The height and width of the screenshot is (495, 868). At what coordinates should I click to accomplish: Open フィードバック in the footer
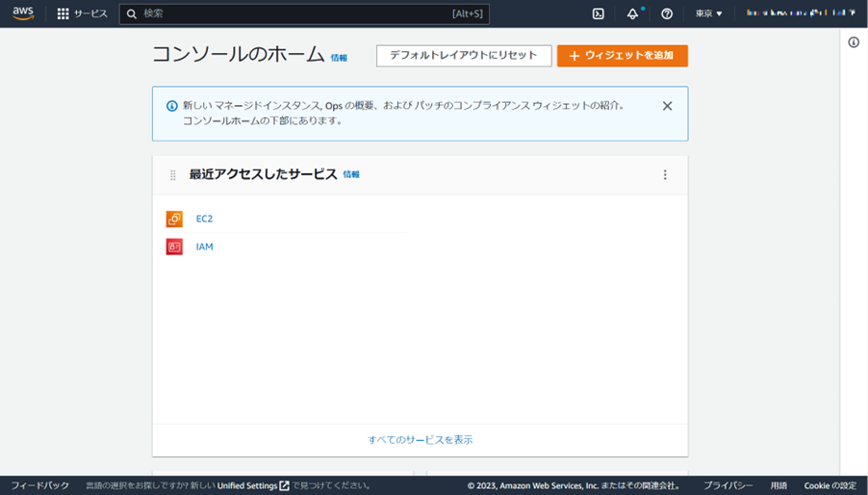[40, 485]
